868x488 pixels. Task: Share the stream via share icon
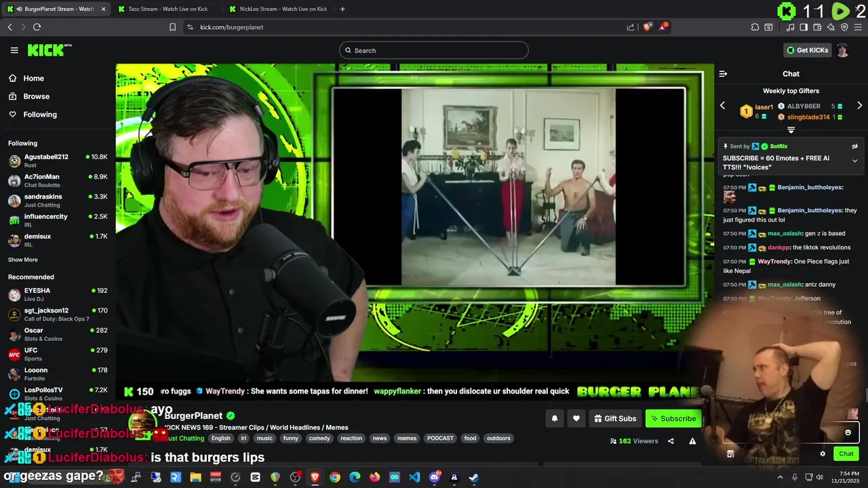(x=671, y=441)
